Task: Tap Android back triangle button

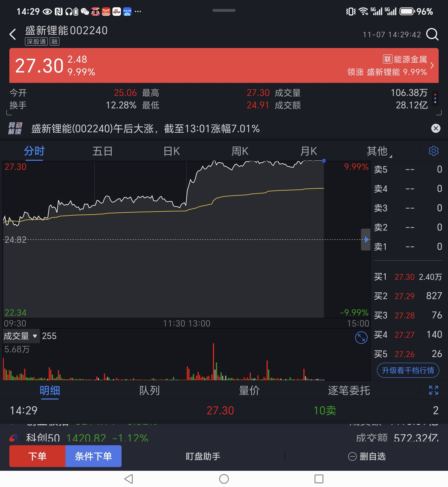Action: (x=129, y=479)
